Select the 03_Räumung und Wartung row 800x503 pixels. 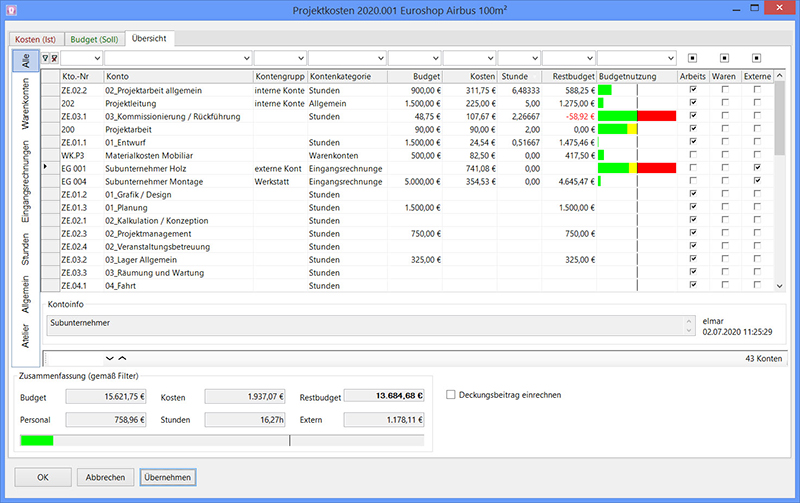click(x=408, y=272)
